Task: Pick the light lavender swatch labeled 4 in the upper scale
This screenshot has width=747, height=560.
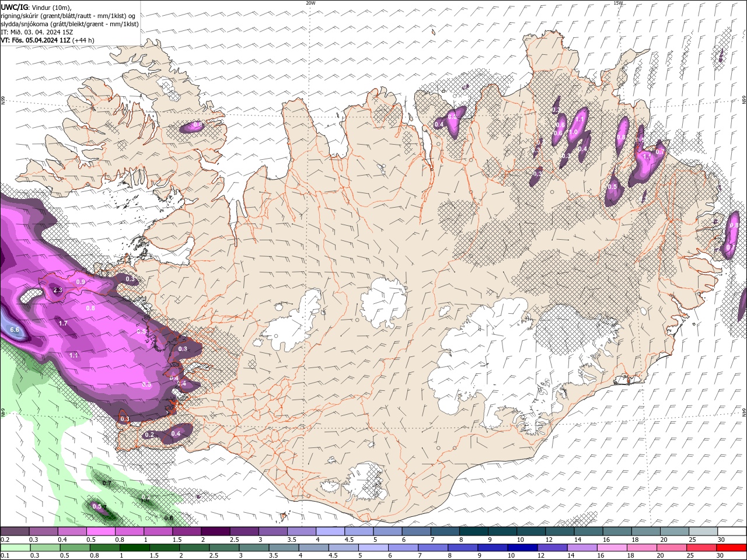Action: (x=330, y=531)
